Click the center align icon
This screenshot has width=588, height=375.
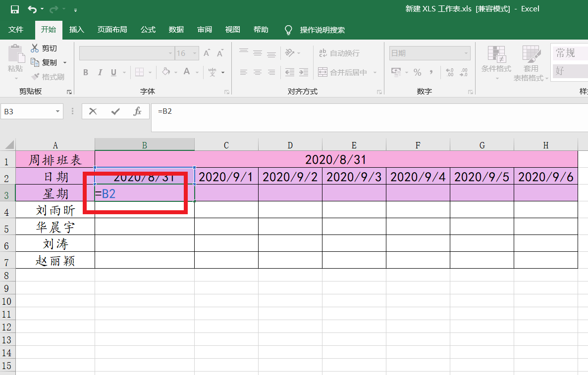click(258, 72)
